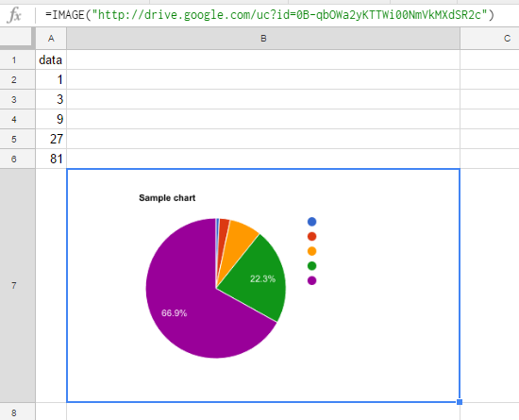Click the orange pie slice
519x420 pixels.
(x=238, y=244)
